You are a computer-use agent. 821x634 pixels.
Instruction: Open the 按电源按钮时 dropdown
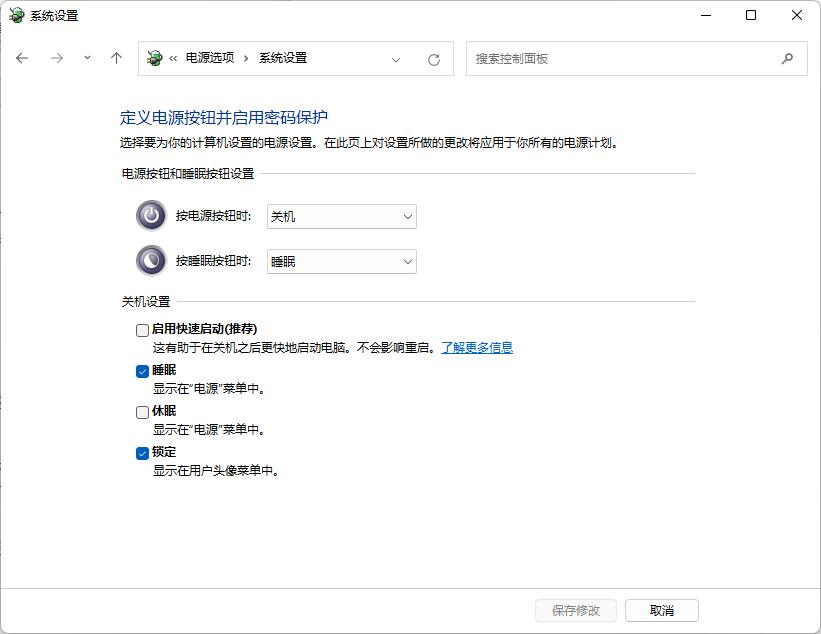pyautogui.click(x=342, y=216)
